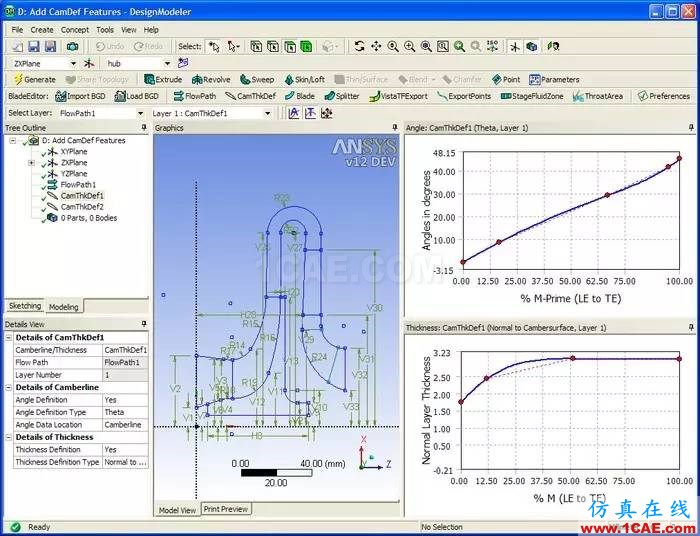Click the Save project icon

coord(34,46)
